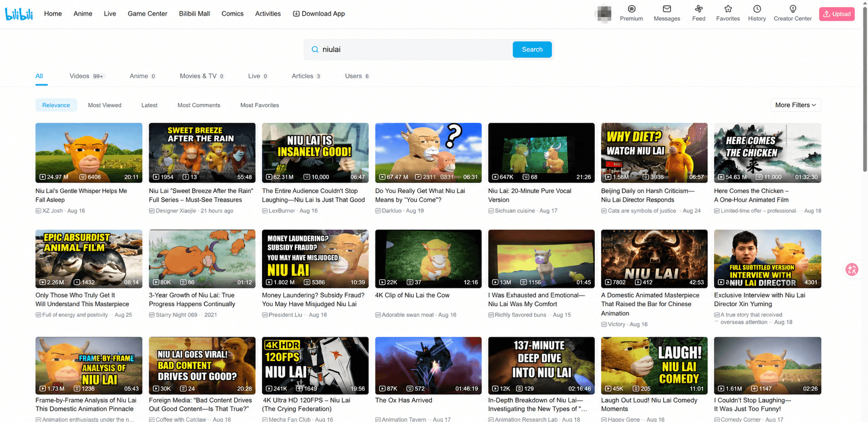Open the Favorites star icon
The image size is (868, 422).
[728, 9]
